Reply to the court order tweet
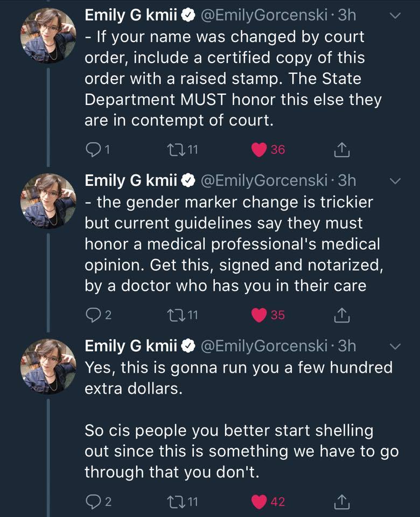Screen dimensions: 420x517 93,150
